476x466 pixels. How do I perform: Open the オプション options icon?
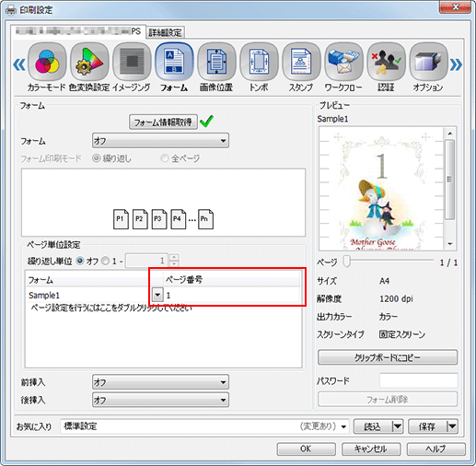428,62
